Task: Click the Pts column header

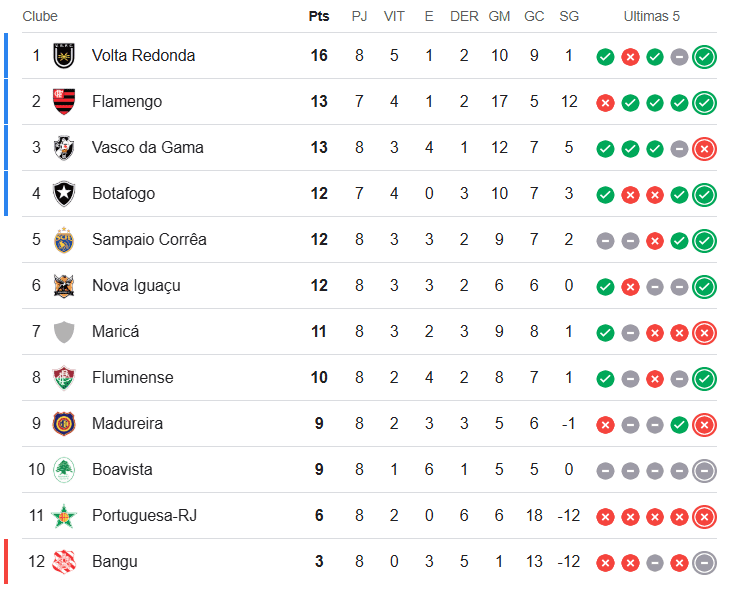Action: point(319,16)
